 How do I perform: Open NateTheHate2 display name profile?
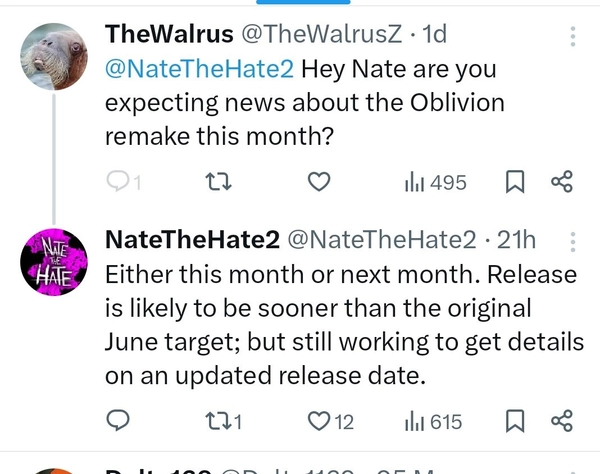tap(192, 240)
